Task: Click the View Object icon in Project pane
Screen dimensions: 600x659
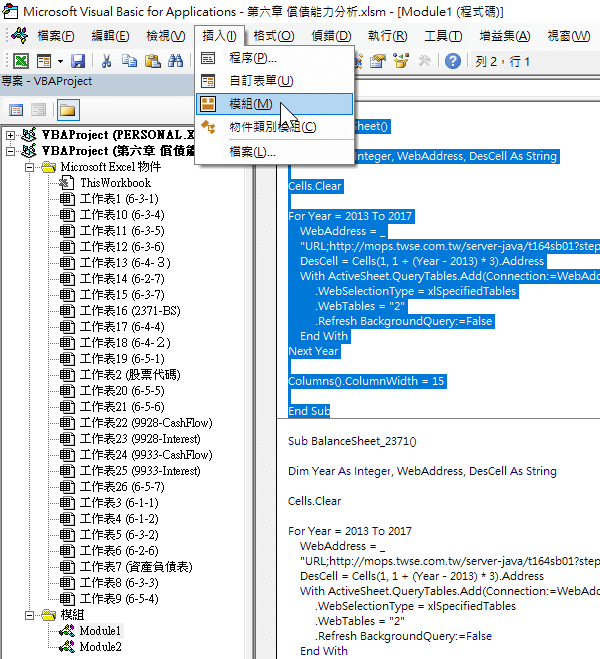Action: (x=39, y=110)
